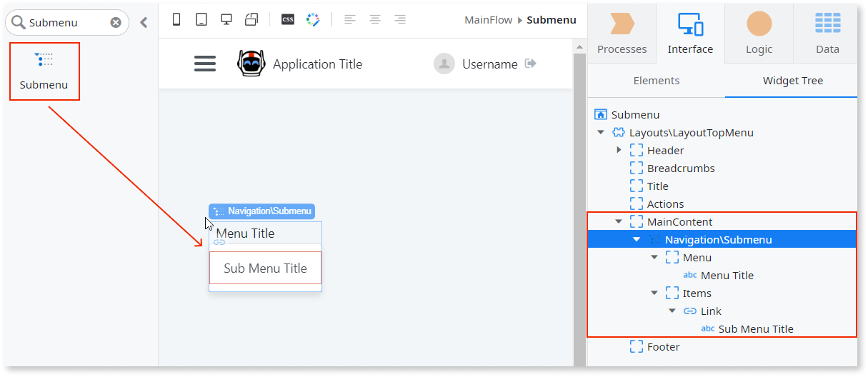Collapse the Link node

pyautogui.click(x=672, y=311)
